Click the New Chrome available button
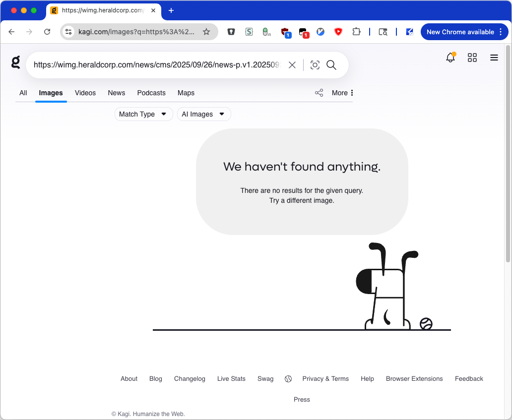The image size is (512, 420). tap(460, 32)
